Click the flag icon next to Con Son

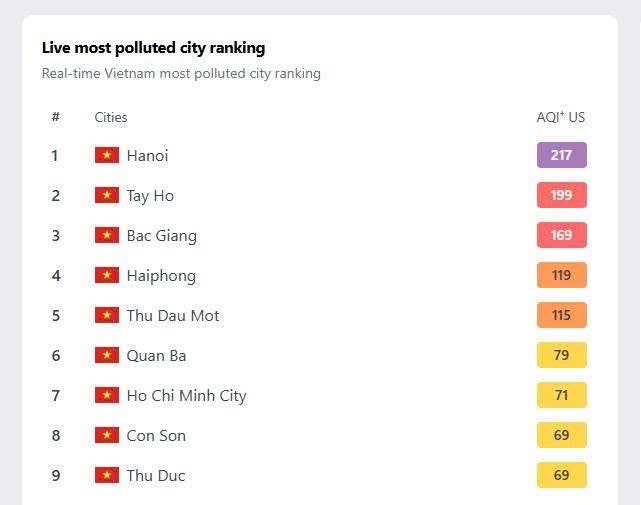[107, 435]
